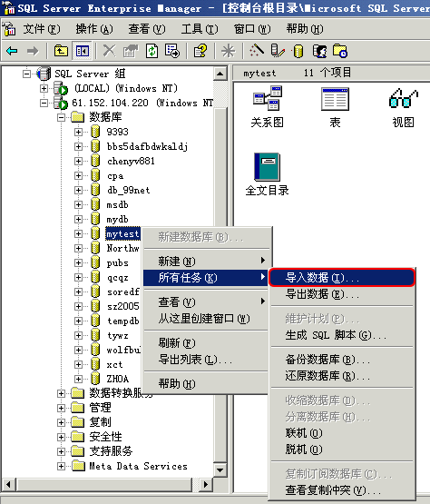Select the msdb database in tree
Screen dimensions: 430x504
pyautogui.click(x=118, y=204)
